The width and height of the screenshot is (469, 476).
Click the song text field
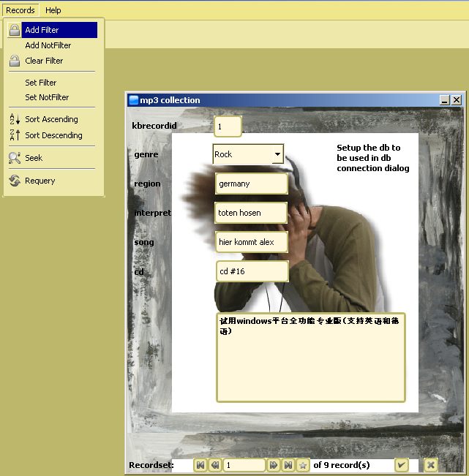point(251,242)
